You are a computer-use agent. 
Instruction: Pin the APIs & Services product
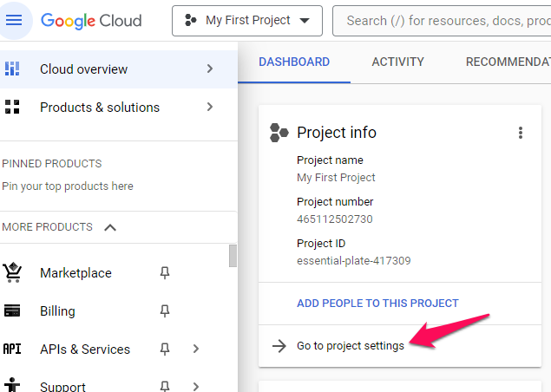click(165, 349)
